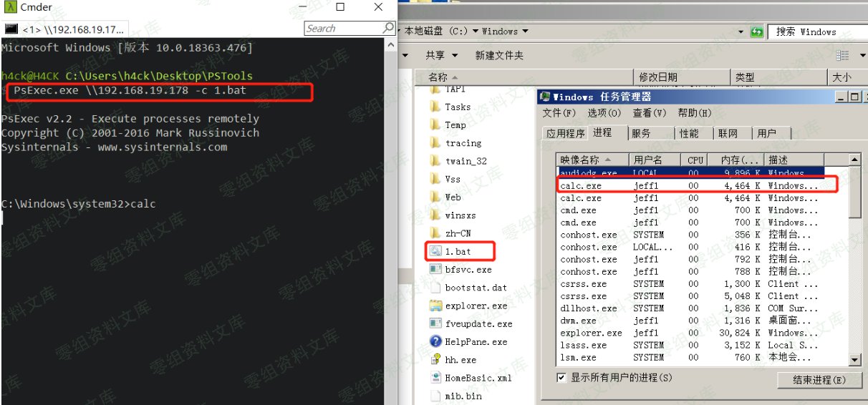The height and width of the screenshot is (405, 868).
Task: Select the HelpPane.exe help icon
Action: (x=435, y=342)
